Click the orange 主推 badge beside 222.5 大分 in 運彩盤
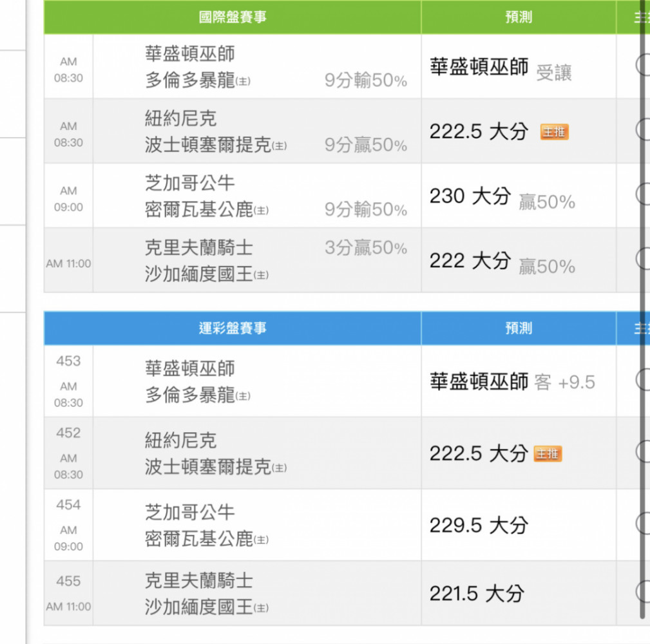650x644 pixels. point(548,453)
